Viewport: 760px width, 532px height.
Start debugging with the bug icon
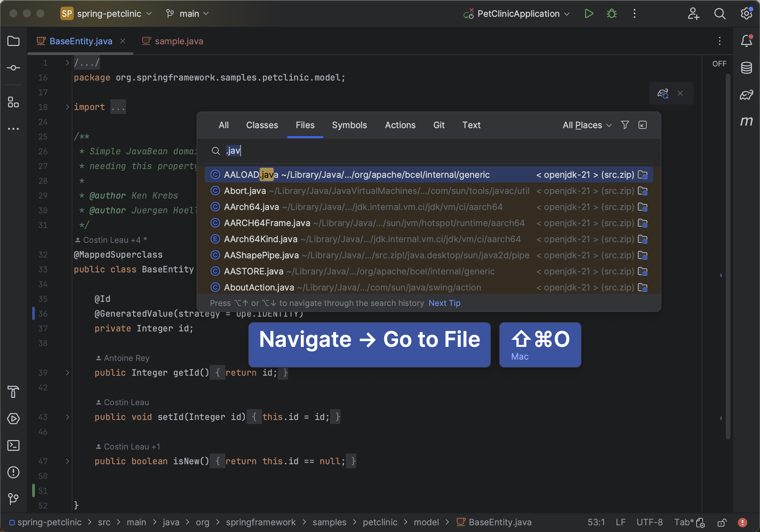[x=611, y=13]
